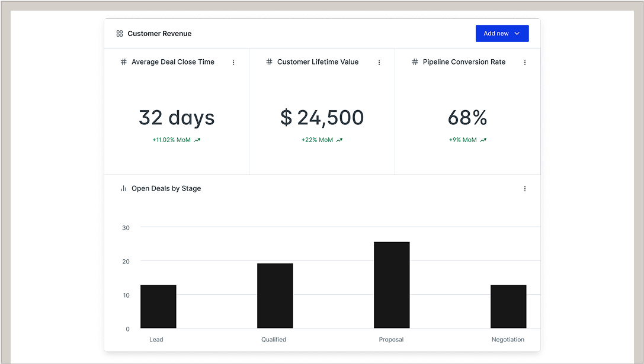This screenshot has width=644, height=364.
Task: Click the Lead bar in the chart
Action: point(158,307)
